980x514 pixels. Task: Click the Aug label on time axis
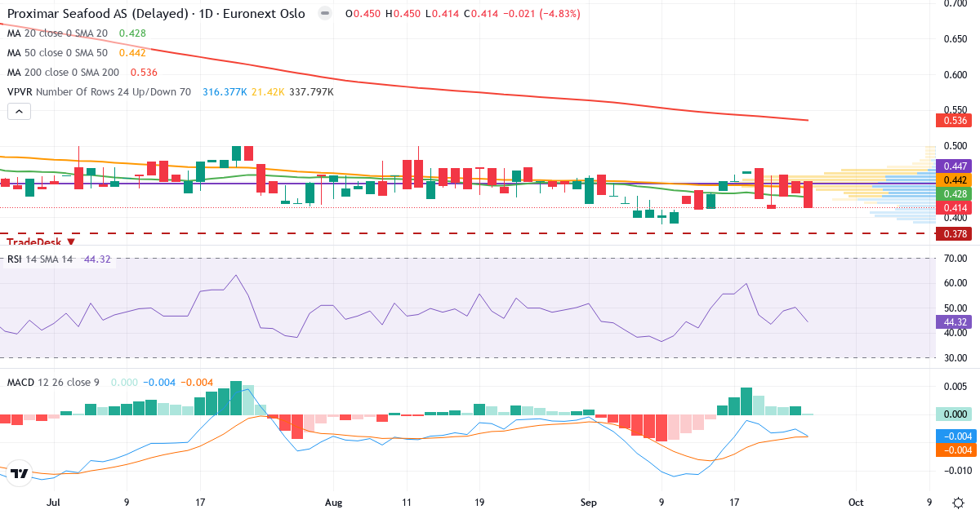(332, 502)
